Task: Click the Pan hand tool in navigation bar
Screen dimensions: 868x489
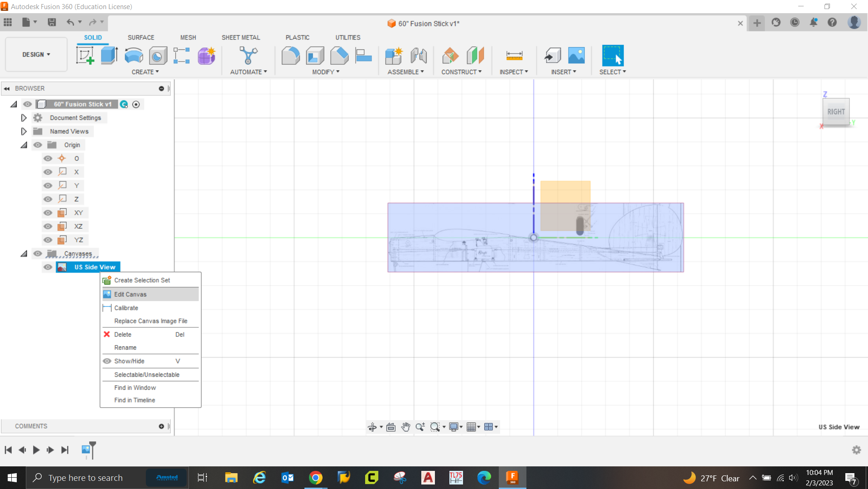Action: [405, 427]
